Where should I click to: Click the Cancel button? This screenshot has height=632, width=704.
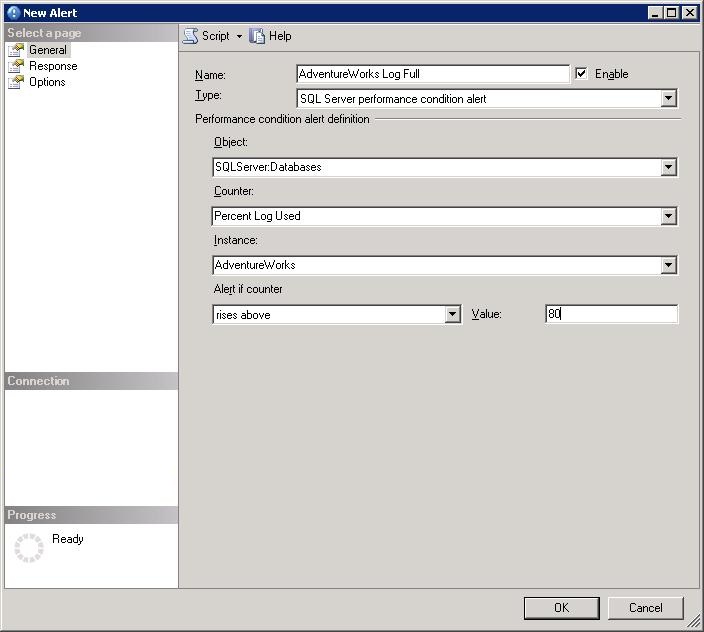[x=646, y=608]
